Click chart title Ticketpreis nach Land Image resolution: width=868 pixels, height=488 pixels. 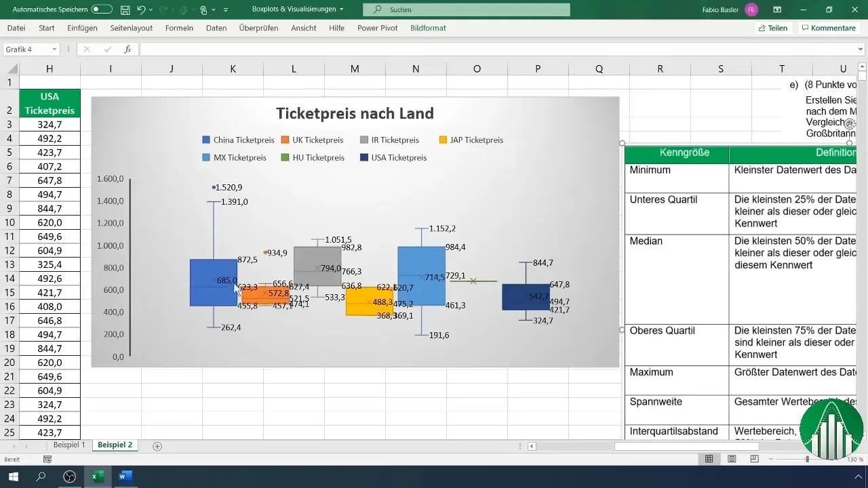click(x=355, y=113)
